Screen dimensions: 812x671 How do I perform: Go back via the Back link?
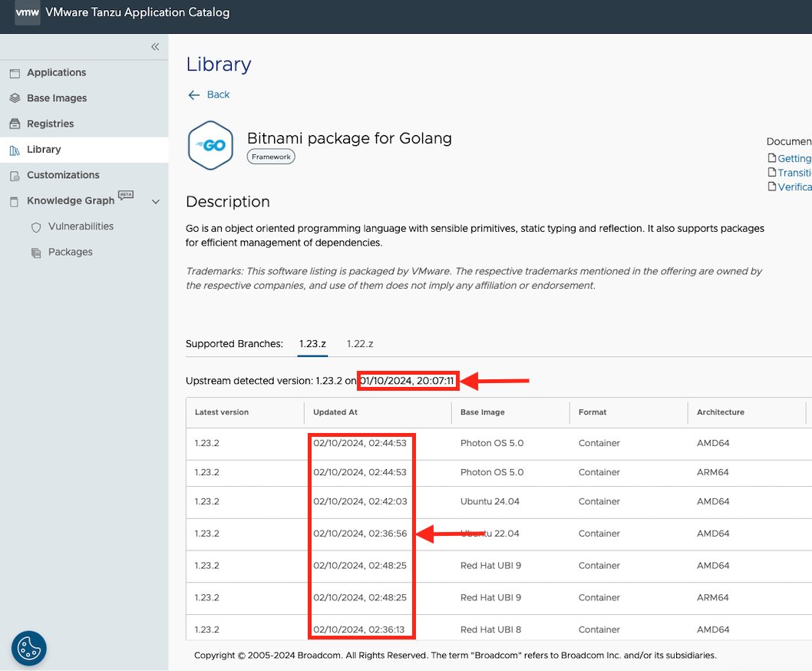click(x=218, y=94)
